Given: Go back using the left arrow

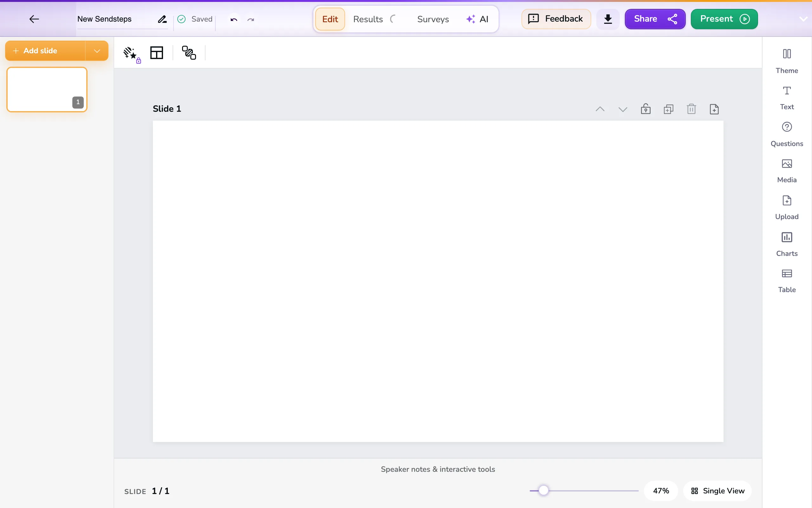Looking at the screenshot, I should [34, 19].
